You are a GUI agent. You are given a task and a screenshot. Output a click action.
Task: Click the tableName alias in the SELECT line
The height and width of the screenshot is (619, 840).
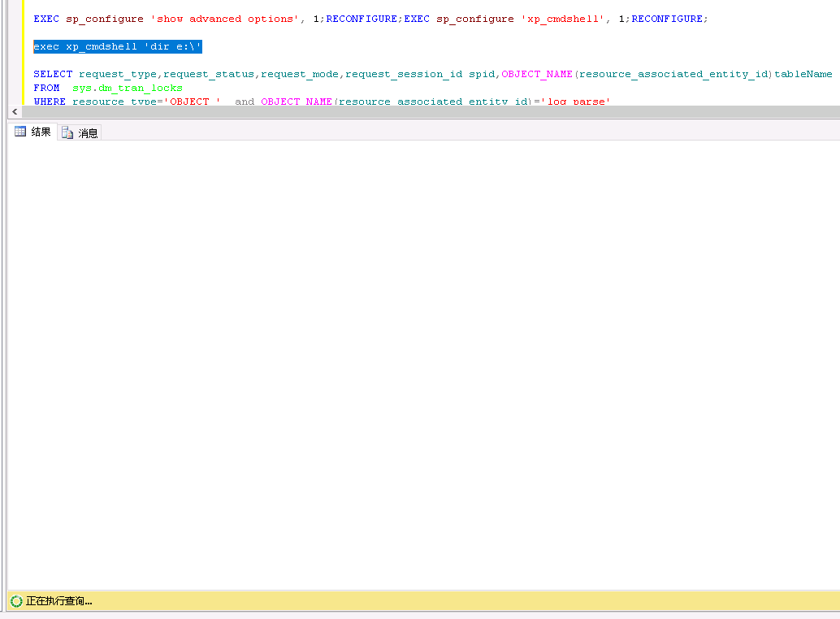[x=803, y=74]
